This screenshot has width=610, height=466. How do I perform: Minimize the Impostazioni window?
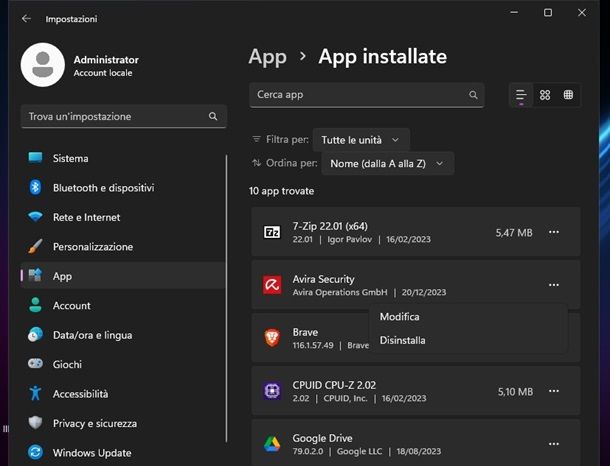coord(514,12)
